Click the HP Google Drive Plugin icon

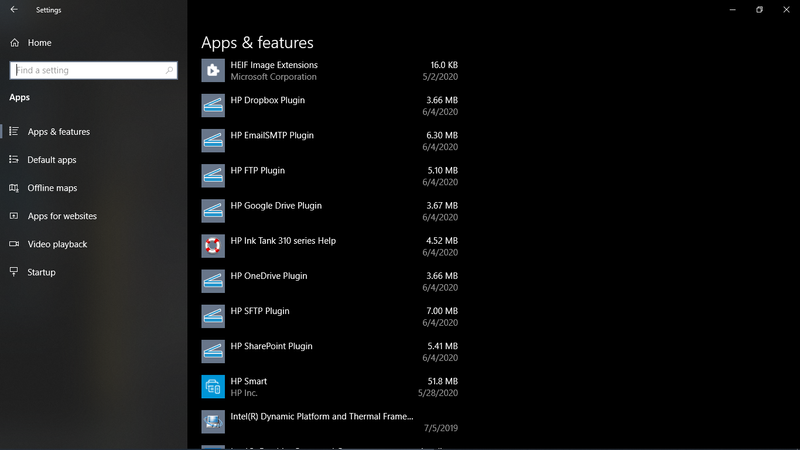coord(213,211)
